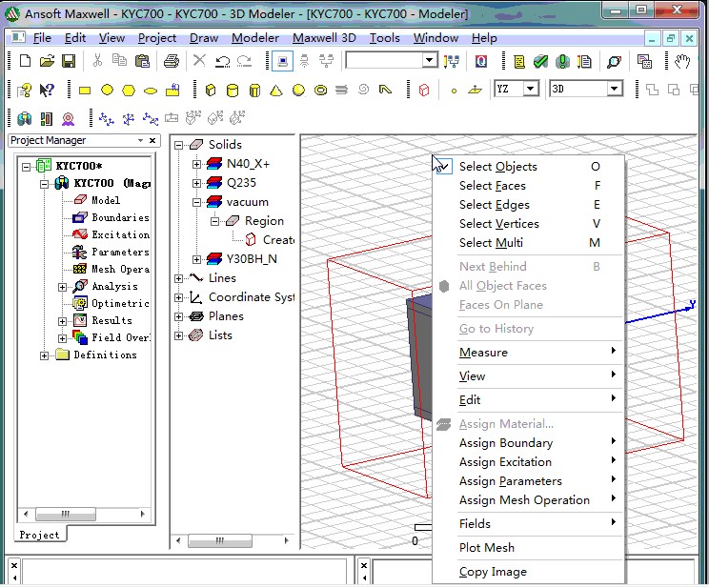Open the 3D movement mode dropdown
Viewport: 709px width, 588px height.
[x=614, y=89]
